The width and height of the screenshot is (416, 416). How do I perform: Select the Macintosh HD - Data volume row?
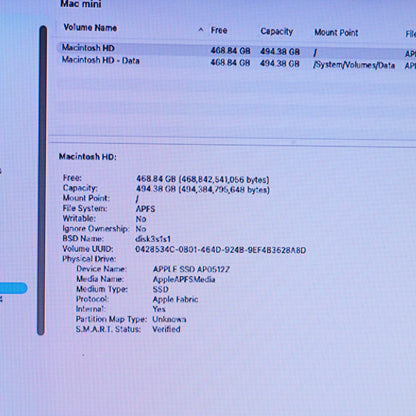(x=236, y=63)
